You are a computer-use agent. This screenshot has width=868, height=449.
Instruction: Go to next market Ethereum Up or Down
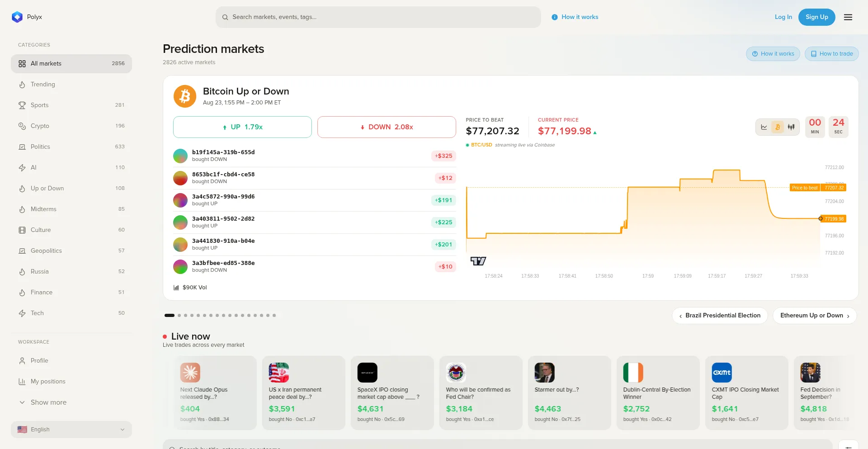pos(815,316)
